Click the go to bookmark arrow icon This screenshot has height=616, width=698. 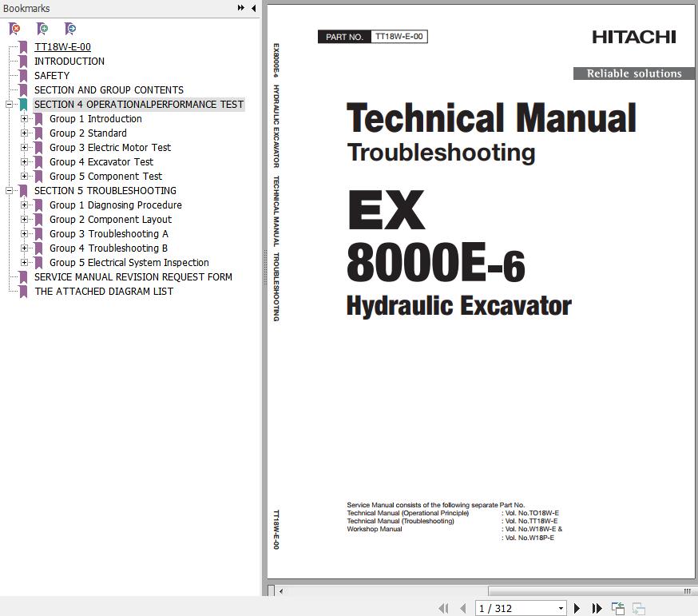pos(70,29)
